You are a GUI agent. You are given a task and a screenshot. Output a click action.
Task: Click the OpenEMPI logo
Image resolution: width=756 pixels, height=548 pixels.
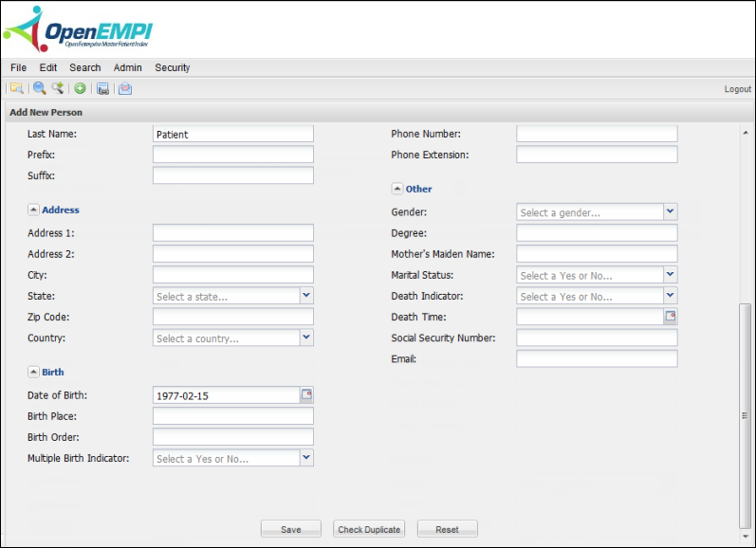(x=78, y=29)
